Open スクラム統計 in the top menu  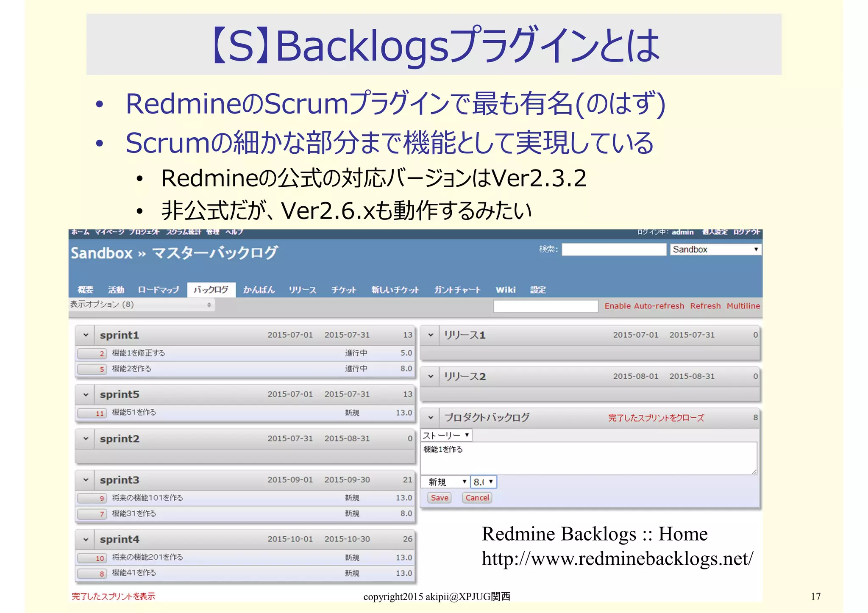tap(183, 232)
